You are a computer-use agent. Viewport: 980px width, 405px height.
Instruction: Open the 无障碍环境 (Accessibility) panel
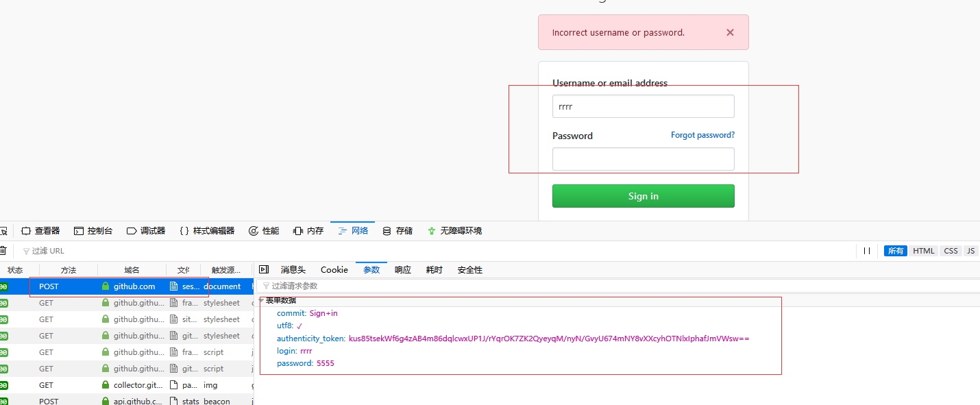(454, 231)
